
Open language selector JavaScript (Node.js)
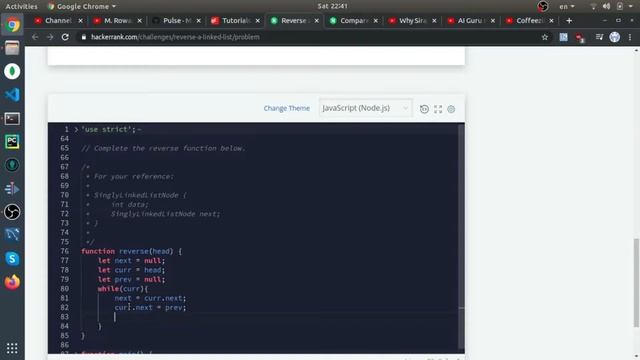point(365,108)
